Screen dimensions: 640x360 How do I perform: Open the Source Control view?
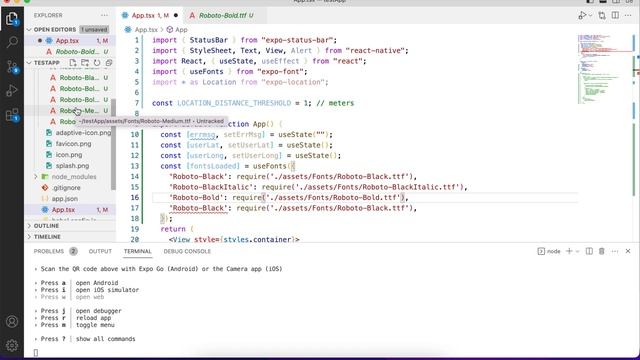click(12, 67)
